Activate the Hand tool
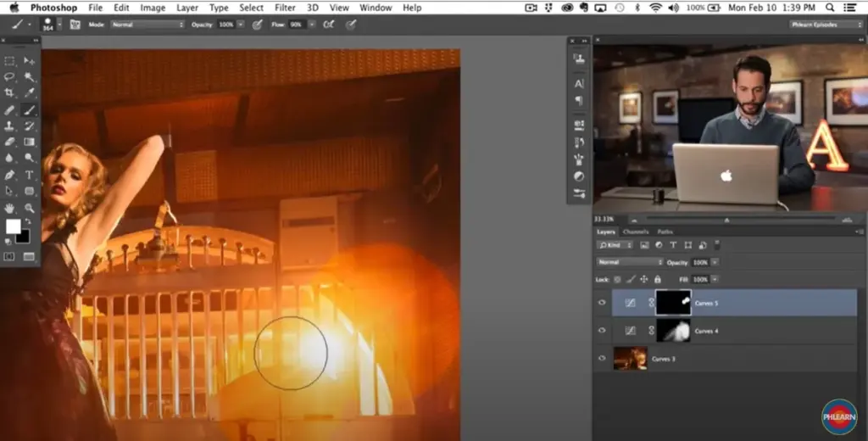This screenshot has width=868, height=441. 10,207
